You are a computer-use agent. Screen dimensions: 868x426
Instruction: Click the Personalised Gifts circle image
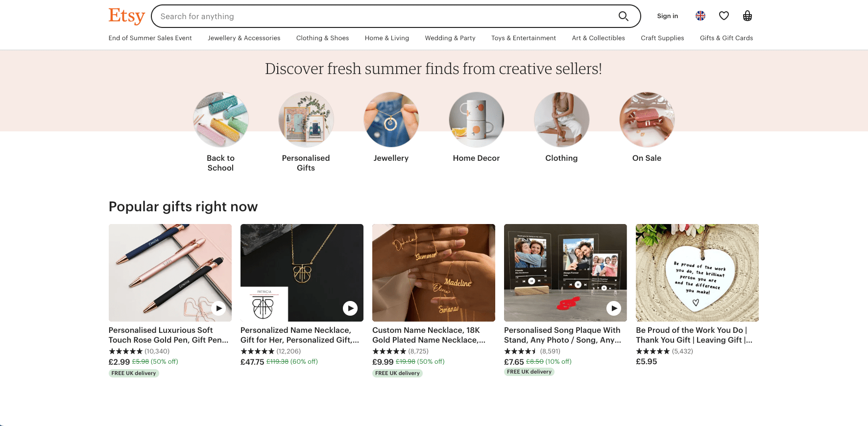coord(306,120)
